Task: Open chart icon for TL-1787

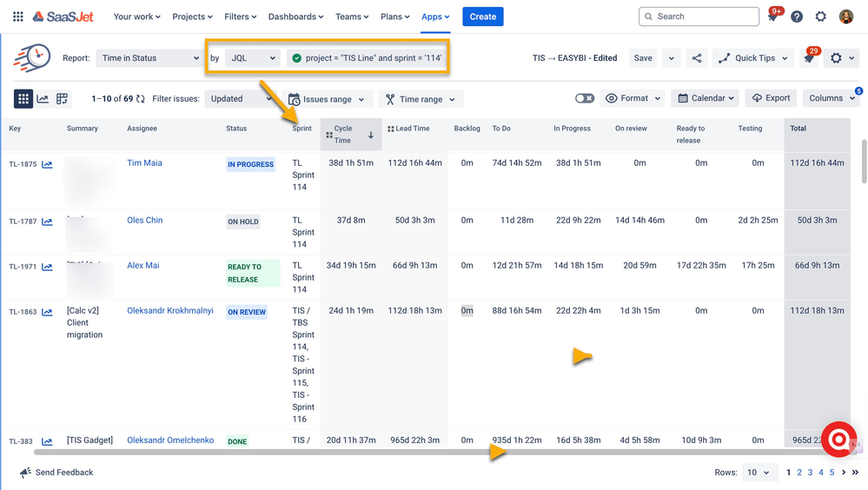Action: [47, 222]
